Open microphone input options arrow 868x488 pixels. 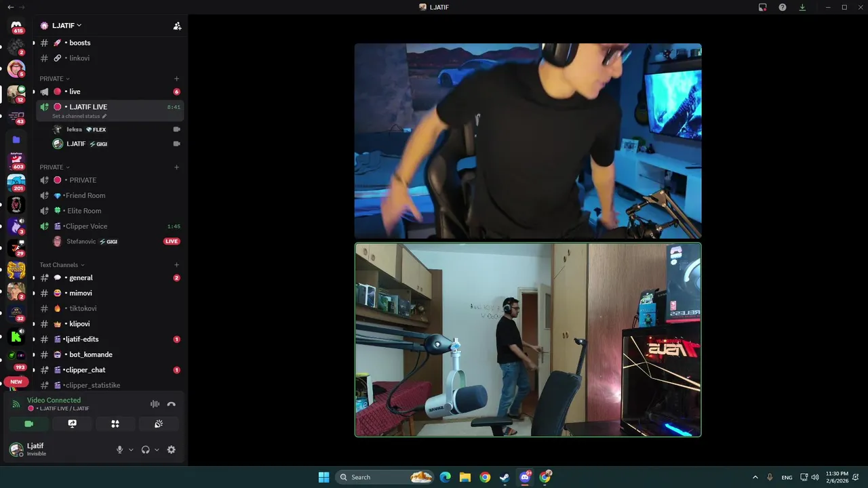point(131,449)
